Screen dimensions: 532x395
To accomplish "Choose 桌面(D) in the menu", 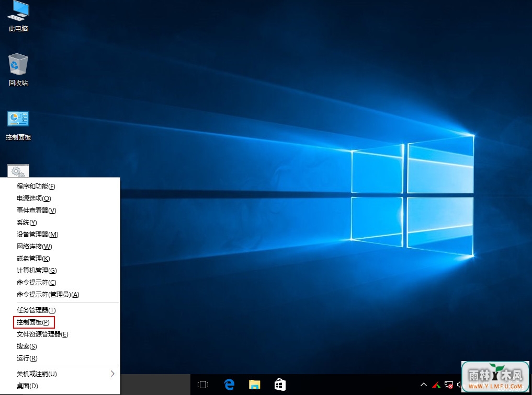I will click(60, 386).
